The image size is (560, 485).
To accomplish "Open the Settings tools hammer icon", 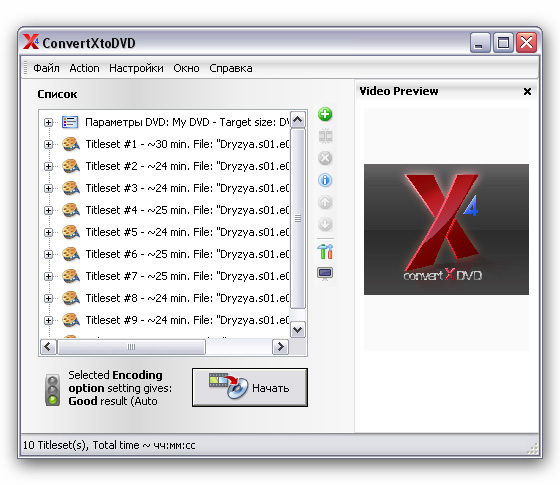I will pyautogui.click(x=325, y=251).
